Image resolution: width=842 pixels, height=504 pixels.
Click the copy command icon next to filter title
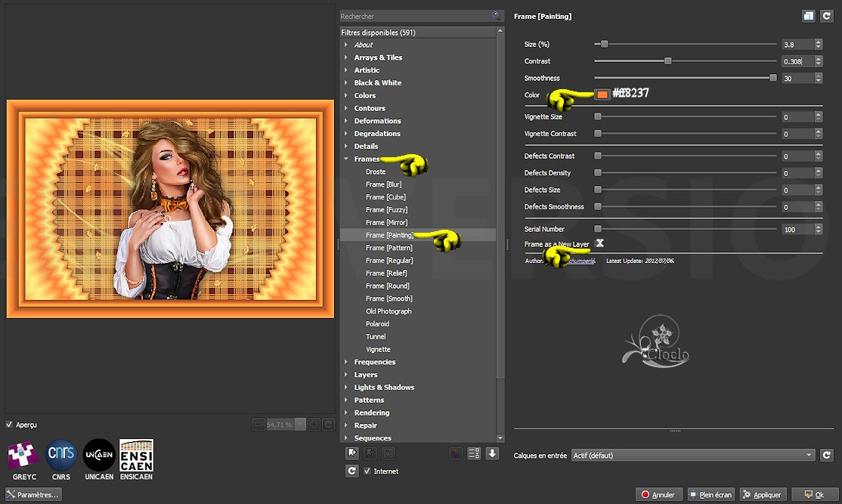[808, 16]
